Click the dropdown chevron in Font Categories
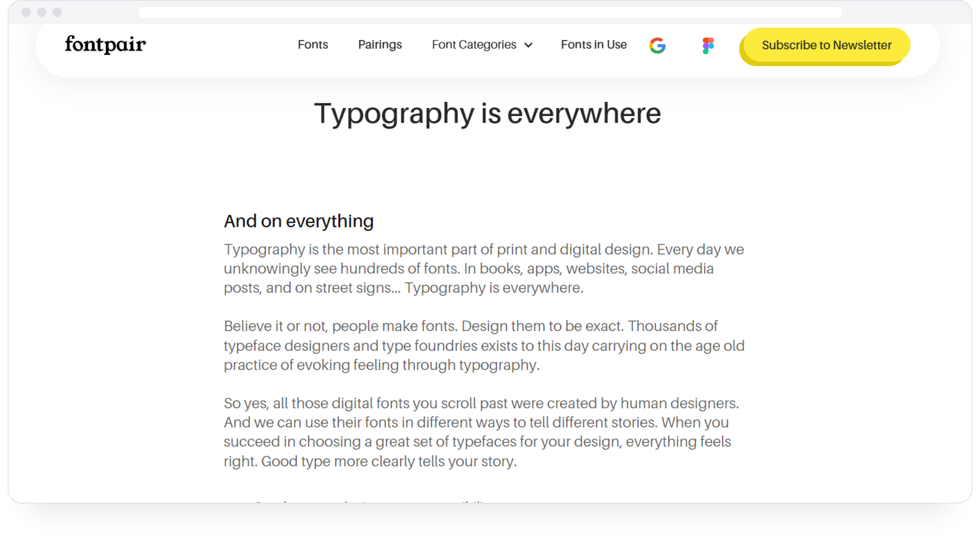980x542 pixels. point(529,45)
